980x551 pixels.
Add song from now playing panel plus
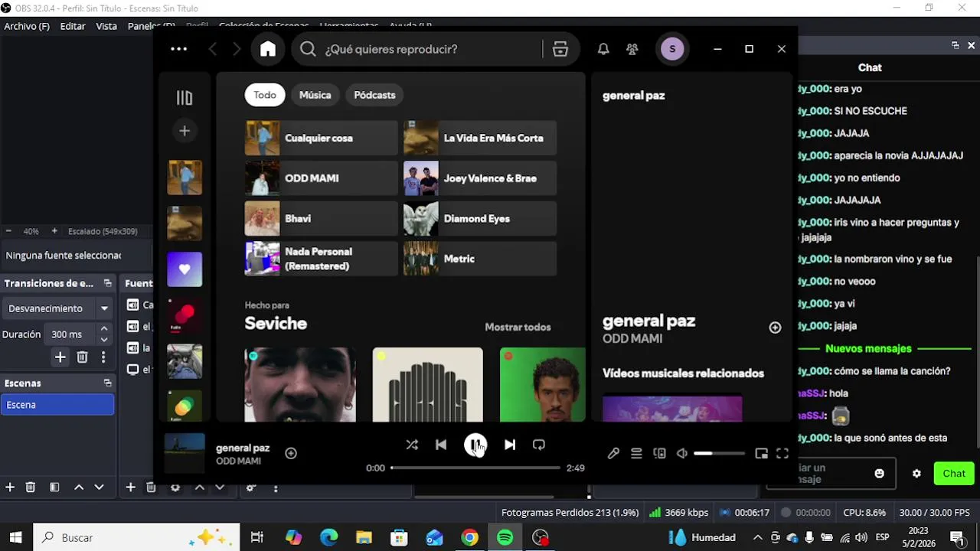(775, 328)
